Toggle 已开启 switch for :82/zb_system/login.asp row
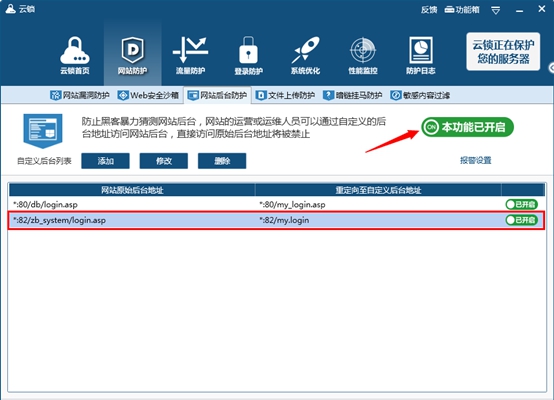The height and width of the screenshot is (400, 554). point(521,220)
